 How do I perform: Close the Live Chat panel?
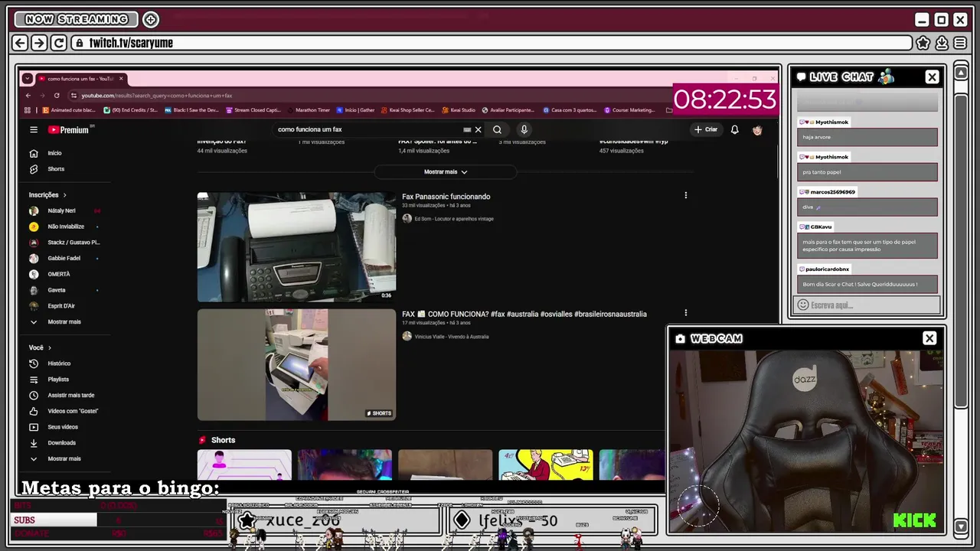tap(932, 77)
